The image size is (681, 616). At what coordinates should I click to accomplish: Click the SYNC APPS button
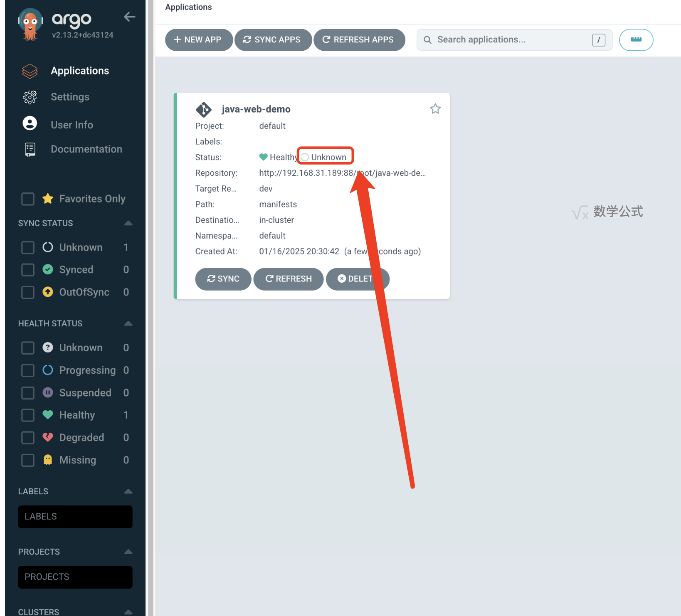[273, 40]
